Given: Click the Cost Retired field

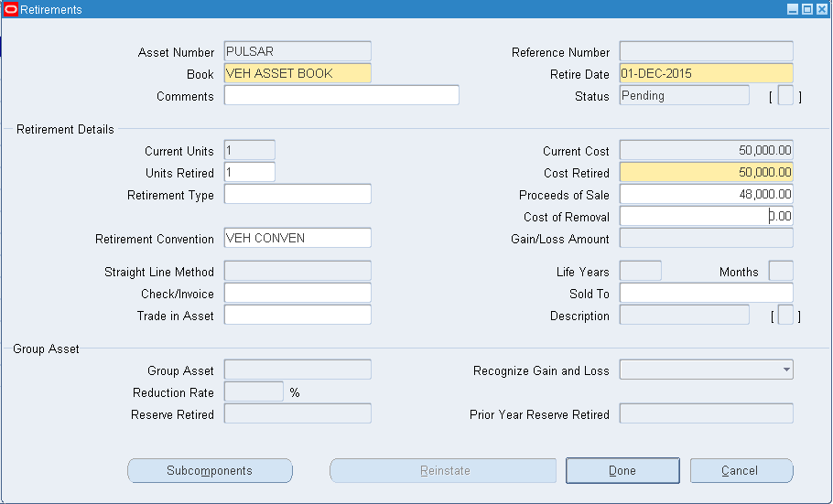Looking at the screenshot, I should click(x=706, y=172).
